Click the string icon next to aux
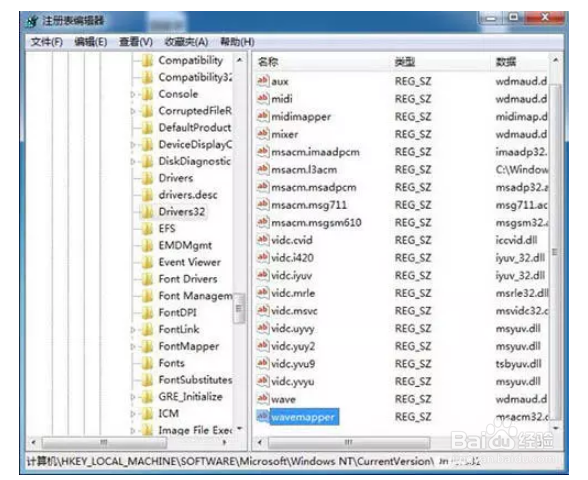This screenshot has height=480, width=588. (263, 81)
